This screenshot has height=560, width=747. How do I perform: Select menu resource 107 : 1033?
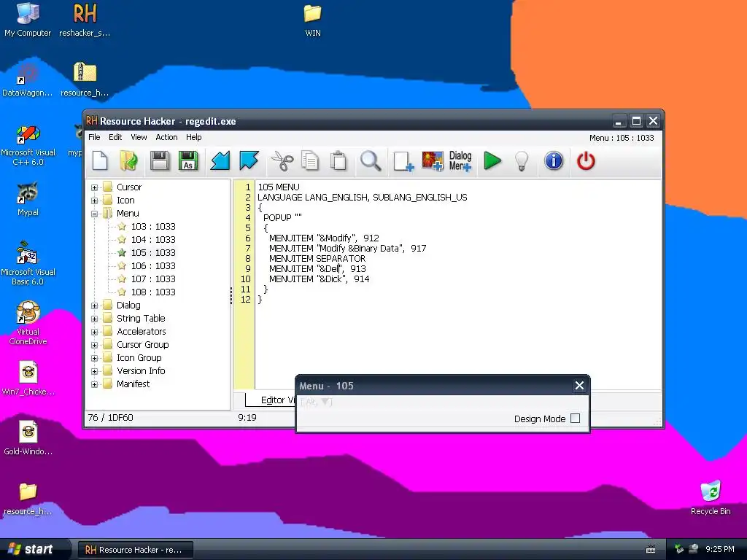pos(153,279)
